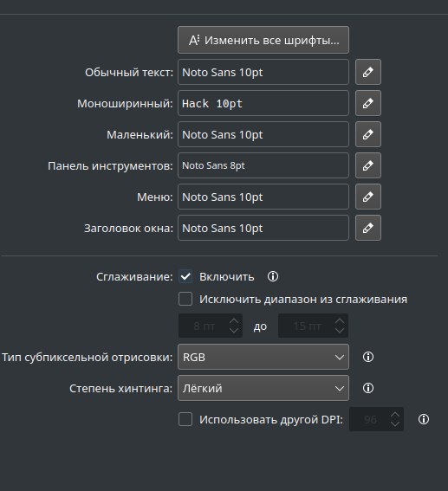Viewport: 448px width, 491px height.
Task: Edit the Меню font with pencil icon
Action: 368,197
